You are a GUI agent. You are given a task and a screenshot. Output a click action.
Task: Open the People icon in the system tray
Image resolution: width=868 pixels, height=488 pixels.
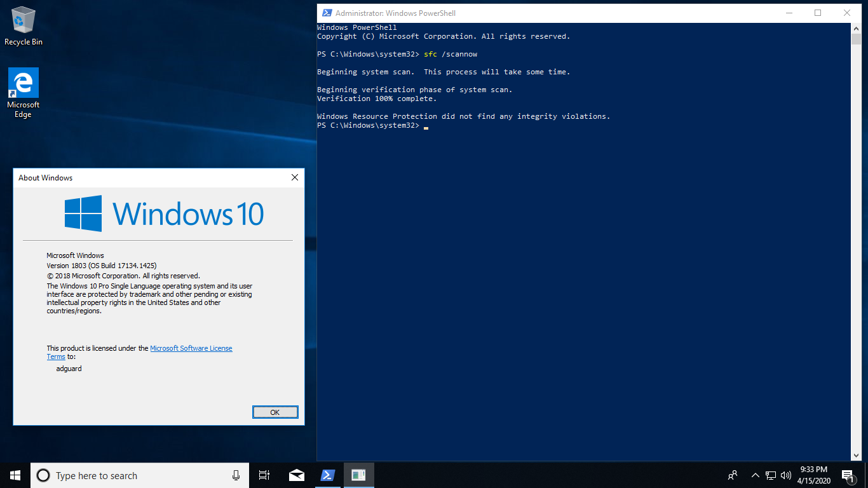click(x=733, y=475)
